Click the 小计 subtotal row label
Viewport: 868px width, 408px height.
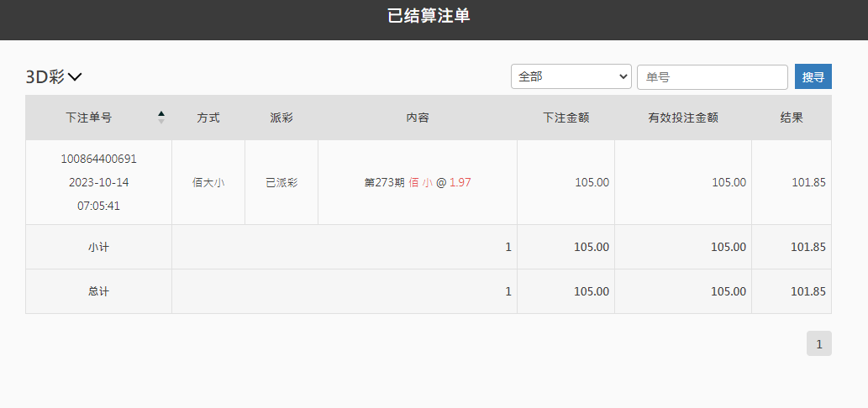[x=98, y=248]
